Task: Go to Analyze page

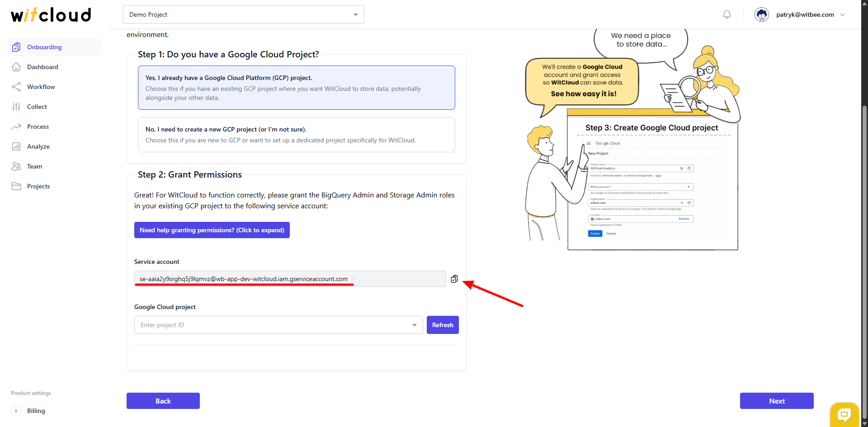Action: [54, 146]
